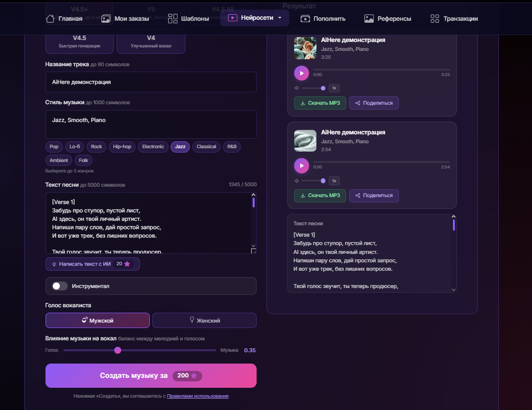
Task: Open Правилами использования link
Action: point(197,396)
